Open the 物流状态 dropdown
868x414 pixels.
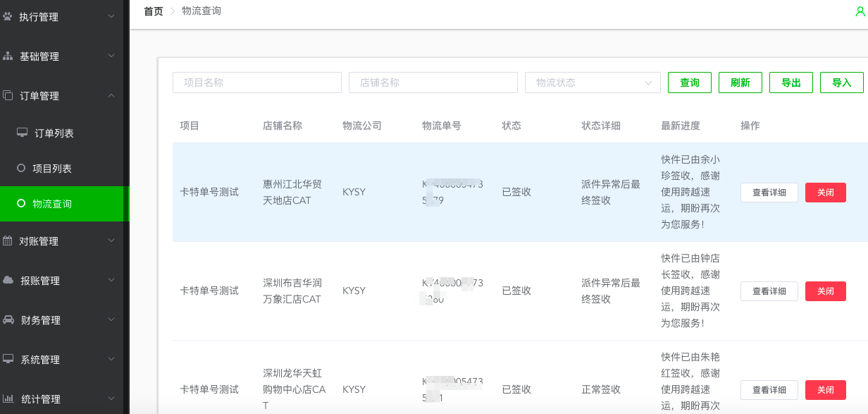pyautogui.click(x=593, y=83)
